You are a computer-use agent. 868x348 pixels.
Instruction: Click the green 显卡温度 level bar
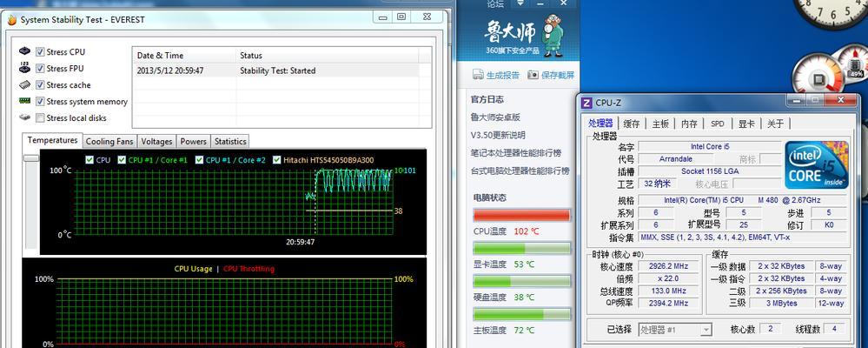tap(521, 248)
